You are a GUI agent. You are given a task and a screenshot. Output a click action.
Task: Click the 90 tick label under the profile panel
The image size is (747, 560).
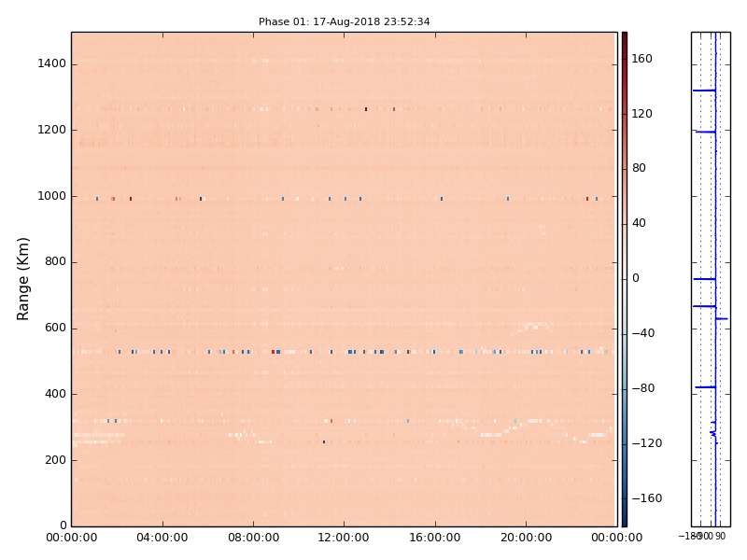tap(720, 536)
